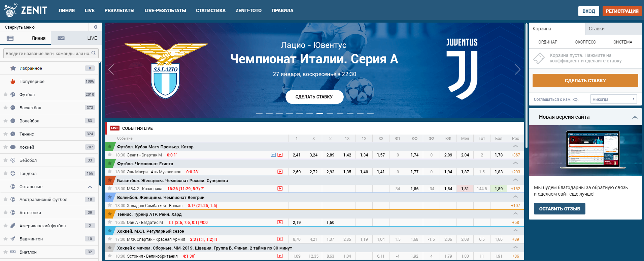This screenshot has height=261, width=644.
Task: Open the СТАТИСТИКА menu item
Action: point(211,10)
